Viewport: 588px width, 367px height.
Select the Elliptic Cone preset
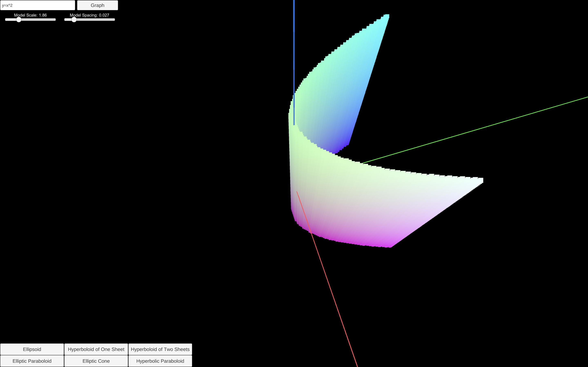(96, 361)
